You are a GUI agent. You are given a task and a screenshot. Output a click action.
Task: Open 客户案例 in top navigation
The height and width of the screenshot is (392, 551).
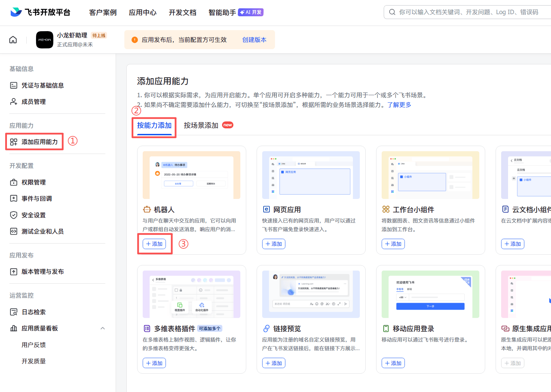pyautogui.click(x=103, y=12)
